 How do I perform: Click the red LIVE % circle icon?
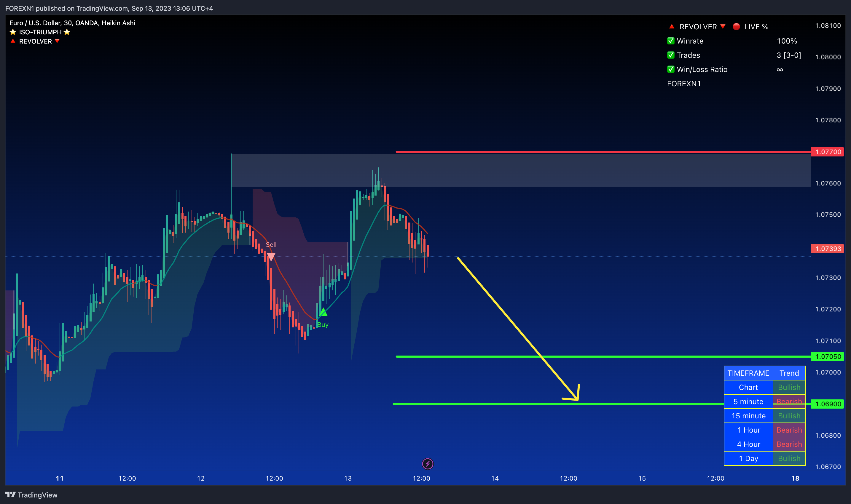pyautogui.click(x=736, y=26)
